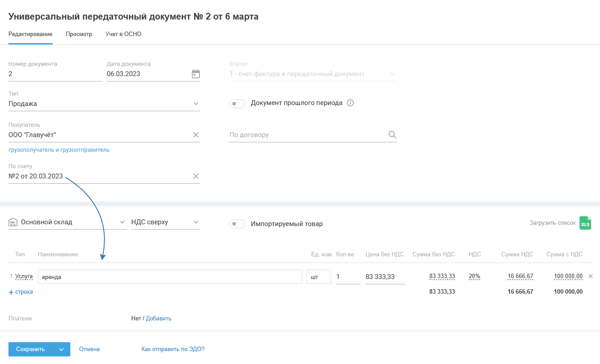Screen dimensions: 600x364
Task: Delete the аренда row with X
Action: point(591,276)
